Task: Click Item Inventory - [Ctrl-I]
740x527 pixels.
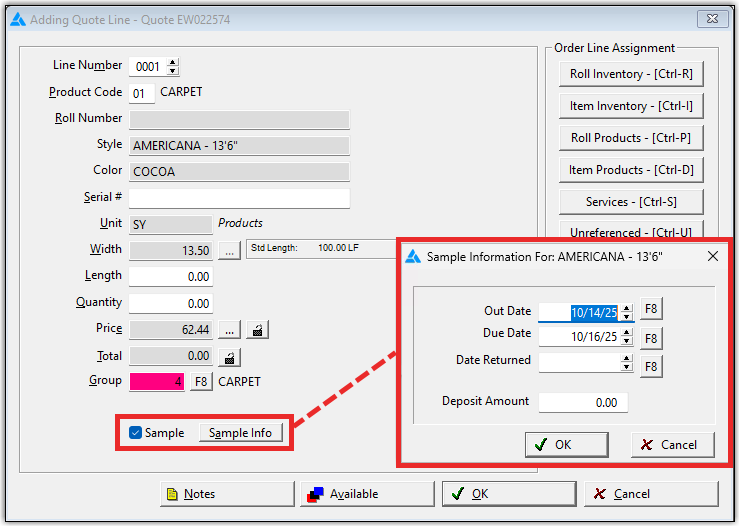Action: pos(631,106)
